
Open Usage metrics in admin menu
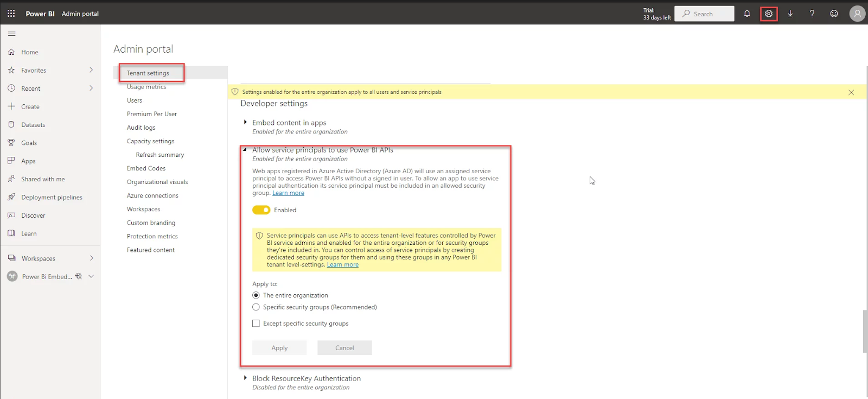146,87
